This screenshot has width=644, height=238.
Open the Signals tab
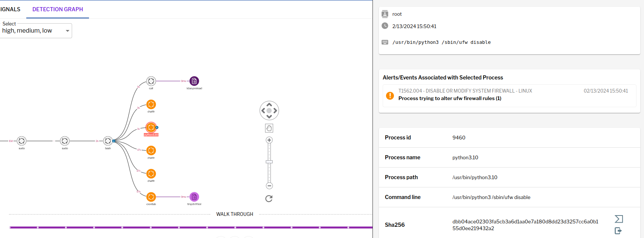point(11,9)
